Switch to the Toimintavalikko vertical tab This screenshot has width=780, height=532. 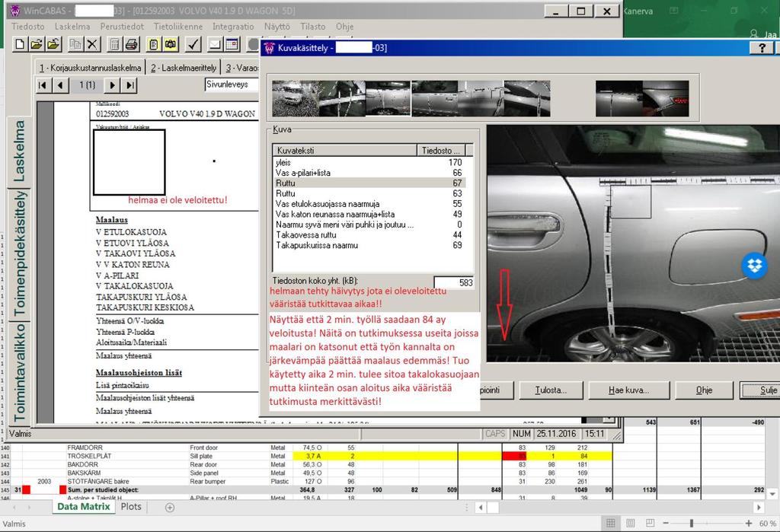[19, 372]
